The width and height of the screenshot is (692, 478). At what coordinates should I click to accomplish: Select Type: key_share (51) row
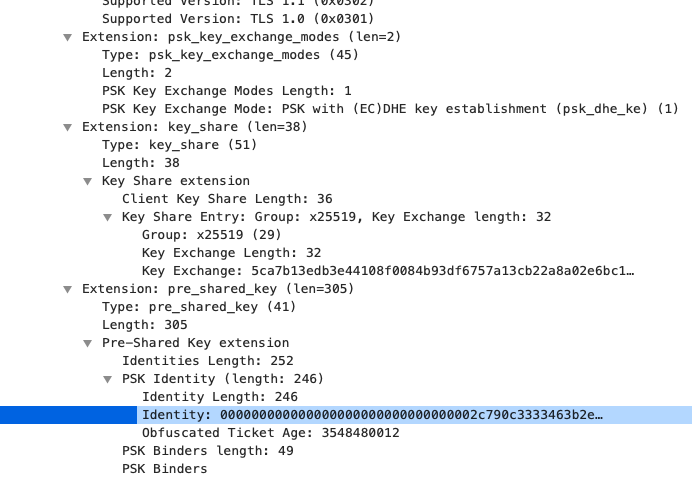pyautogui.click(x=179, y=145)
